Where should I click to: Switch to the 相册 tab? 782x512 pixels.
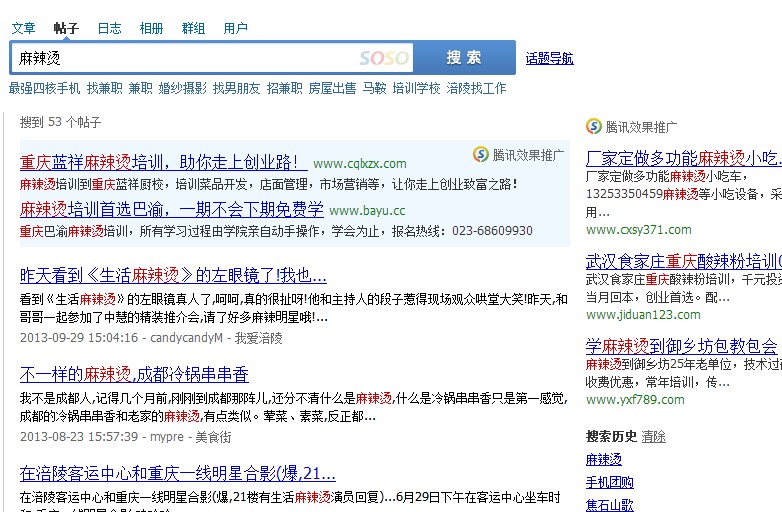(151, 28)
